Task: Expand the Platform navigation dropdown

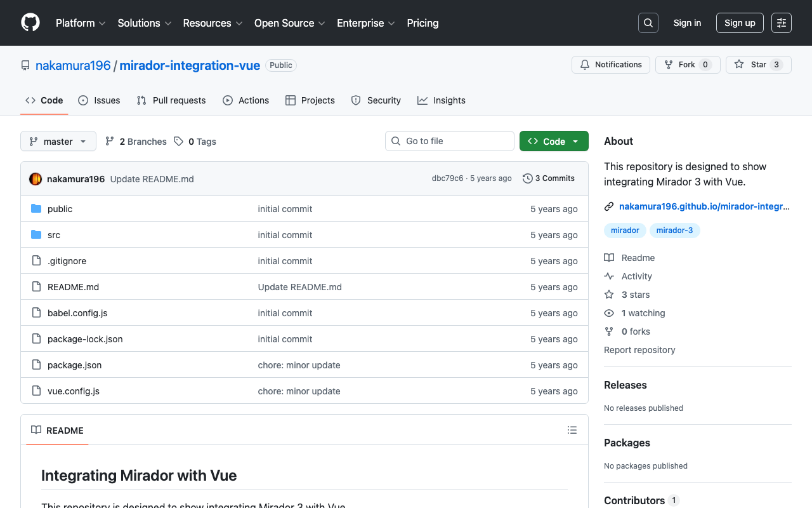Action: (x=81, y=23)
